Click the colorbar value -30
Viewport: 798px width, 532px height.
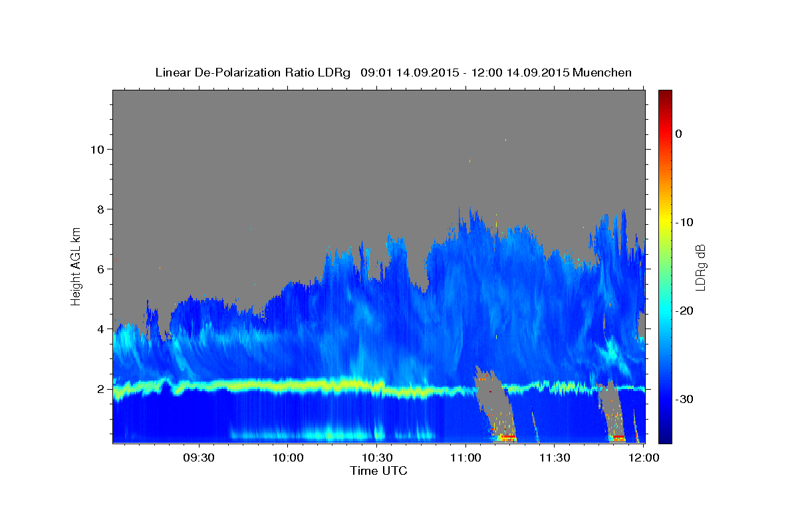tap(685, 399)
